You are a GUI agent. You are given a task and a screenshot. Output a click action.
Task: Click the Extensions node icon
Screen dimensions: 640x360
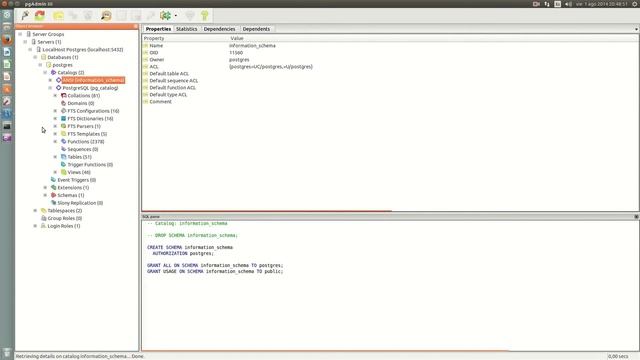53,187
